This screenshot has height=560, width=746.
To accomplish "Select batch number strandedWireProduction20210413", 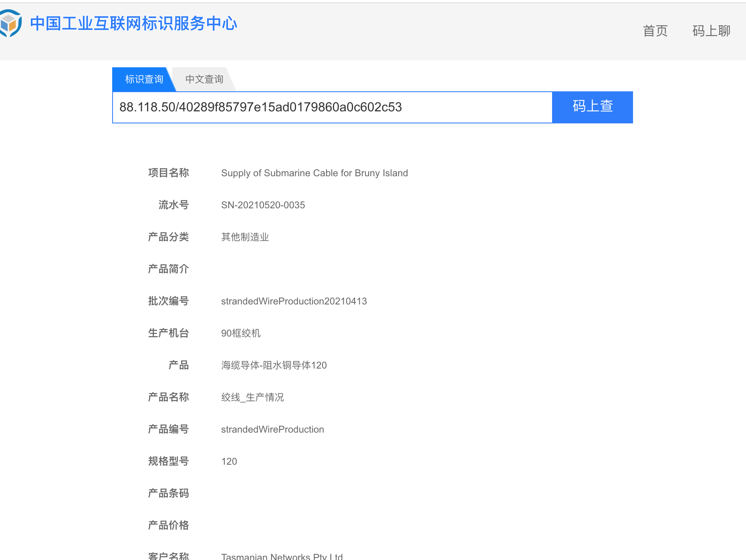I will pos(294,301).
